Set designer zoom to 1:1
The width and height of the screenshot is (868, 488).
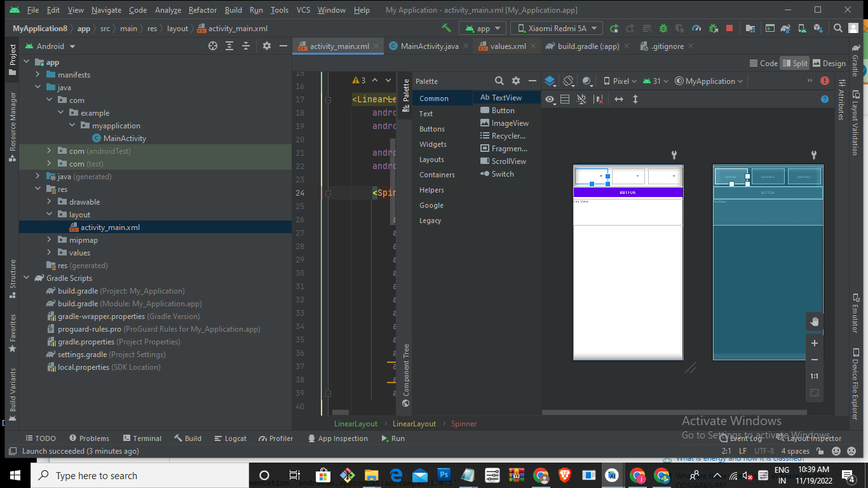(814, 376)
